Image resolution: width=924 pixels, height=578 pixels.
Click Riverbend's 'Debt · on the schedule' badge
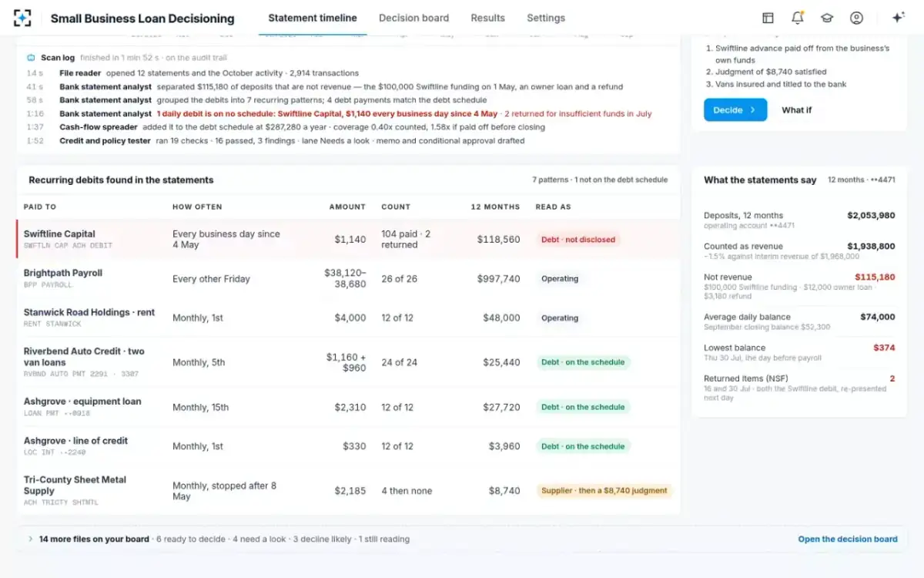(x=583, y=362)
